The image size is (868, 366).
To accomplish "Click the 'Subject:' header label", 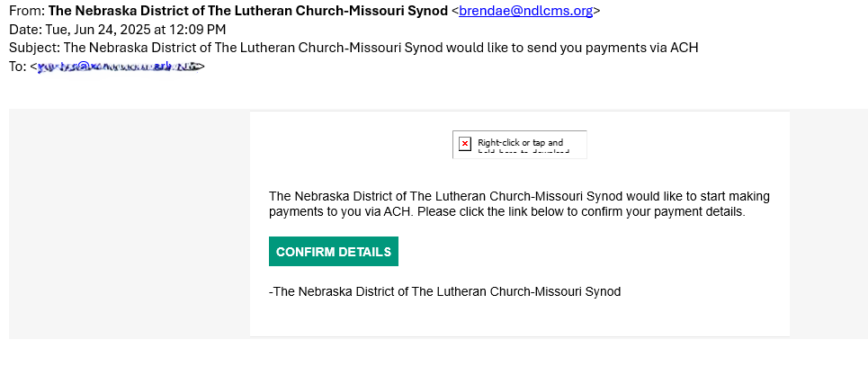I will tap(34, 48).
